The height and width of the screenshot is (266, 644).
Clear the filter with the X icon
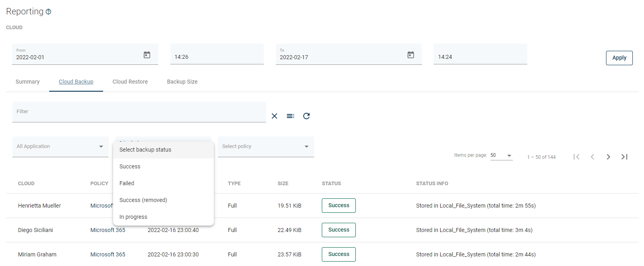pyautogui.click(x=274, y=116)
